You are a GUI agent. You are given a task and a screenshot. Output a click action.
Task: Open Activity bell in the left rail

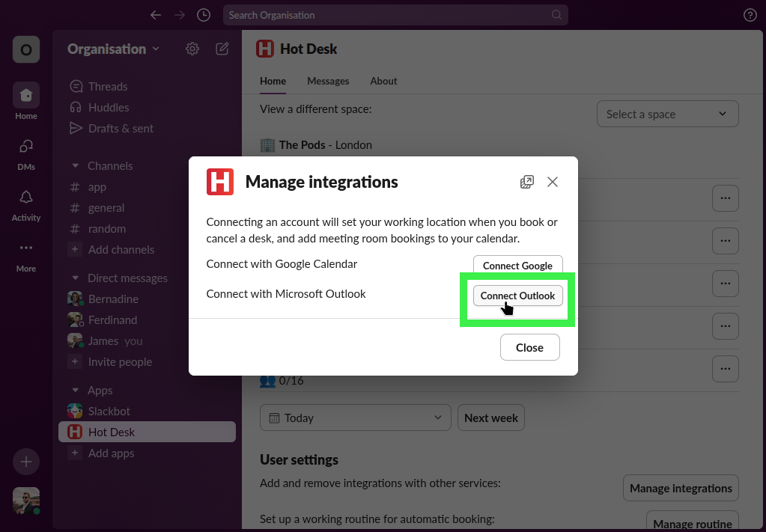(26, 205)
